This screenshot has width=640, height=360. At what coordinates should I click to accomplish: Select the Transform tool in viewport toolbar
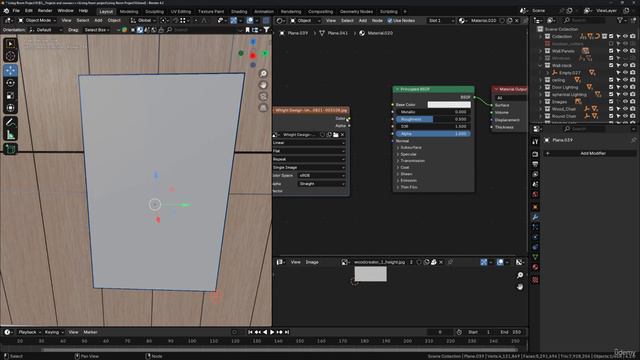[x=11, y=108]
